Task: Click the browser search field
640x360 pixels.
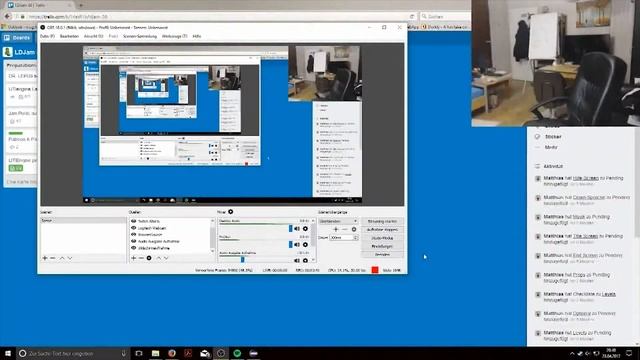Action: (446, 16)
